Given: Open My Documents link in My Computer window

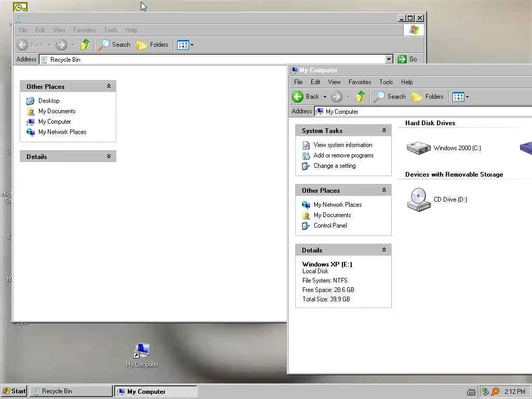Looking at the screenshot, I should pos(332,215).
